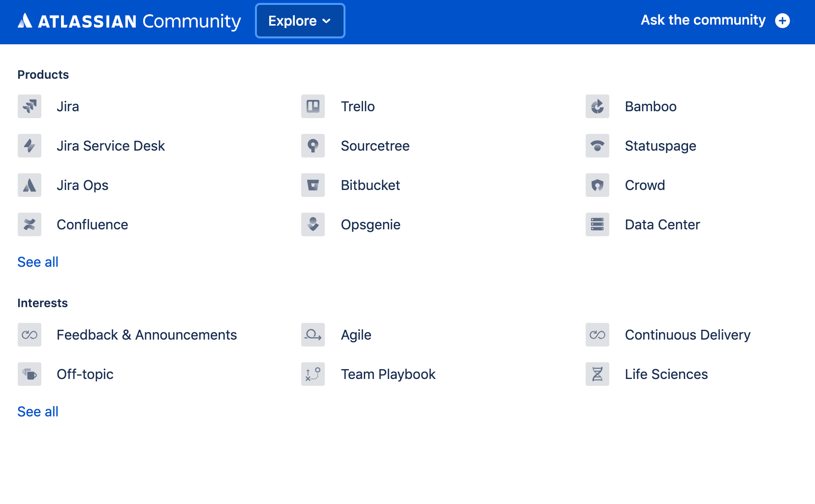This screenshot has height=504, width=815.
Task: Click the Confluence logo icon
Action: point(30,224)
